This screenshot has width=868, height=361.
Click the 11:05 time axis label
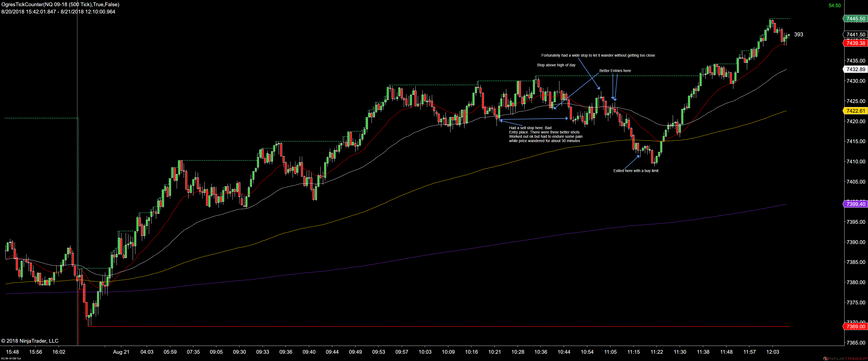pyautogui.click(x=611, y=352)
